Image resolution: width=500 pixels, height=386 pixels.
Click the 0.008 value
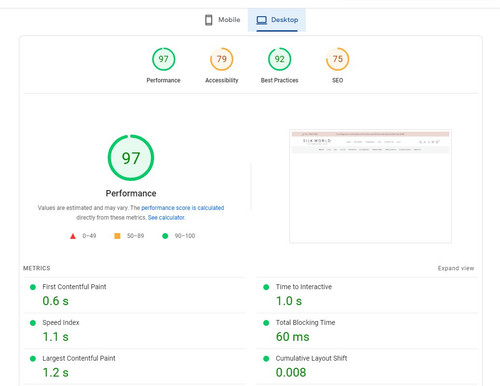pos(291,372)
